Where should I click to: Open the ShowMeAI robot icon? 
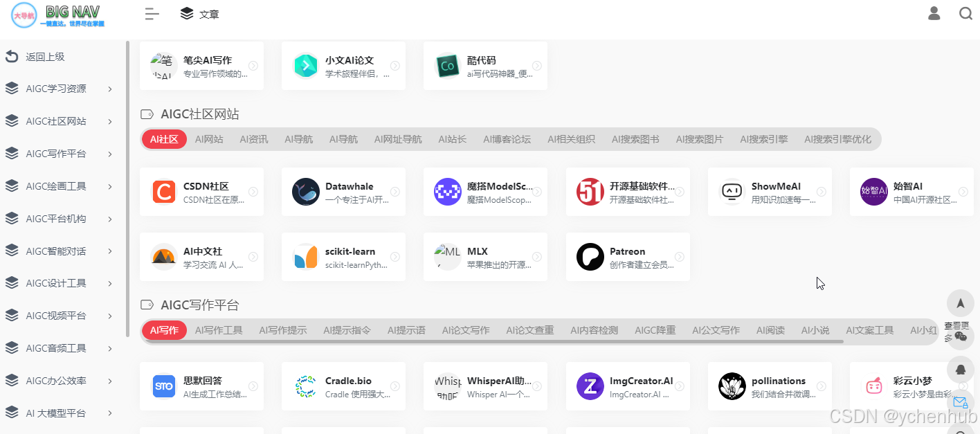[x=732, y=192]
